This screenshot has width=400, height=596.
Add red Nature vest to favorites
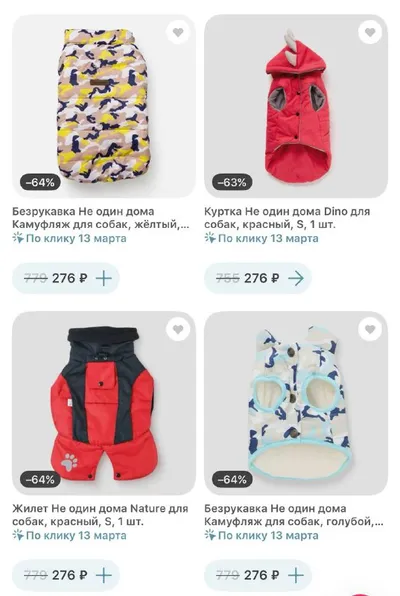[178, 330]
